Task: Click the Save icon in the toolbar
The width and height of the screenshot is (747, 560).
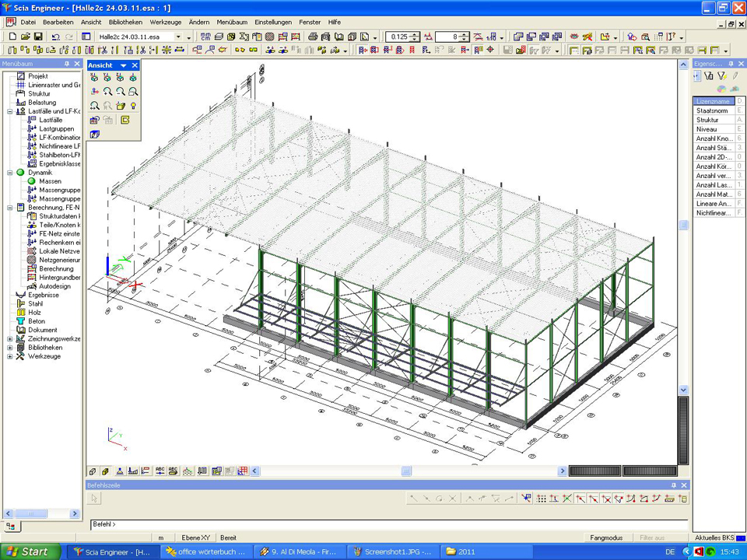Action: coord(38,37)
